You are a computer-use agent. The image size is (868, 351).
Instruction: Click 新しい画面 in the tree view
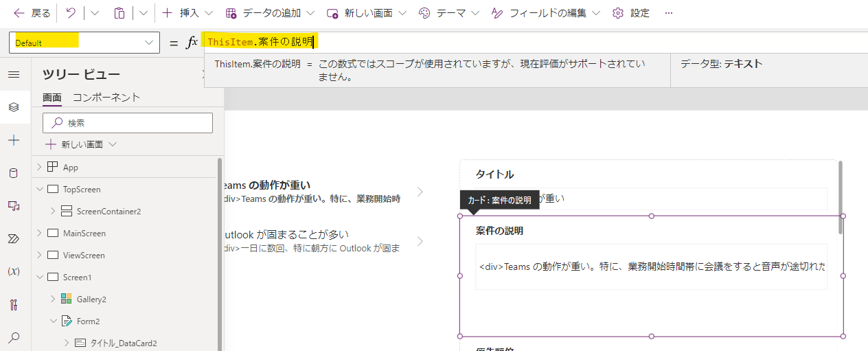tap(81, 144)
